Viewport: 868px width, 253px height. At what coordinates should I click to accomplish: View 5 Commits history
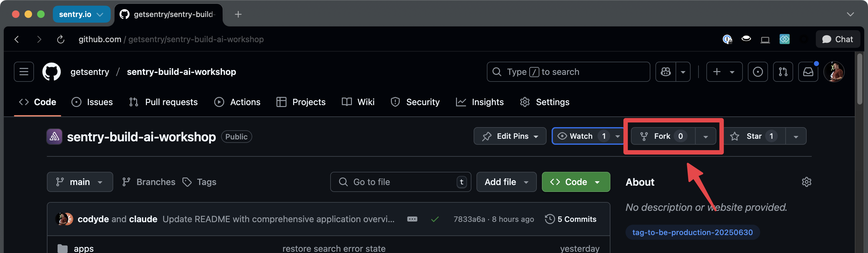(570, 219)
